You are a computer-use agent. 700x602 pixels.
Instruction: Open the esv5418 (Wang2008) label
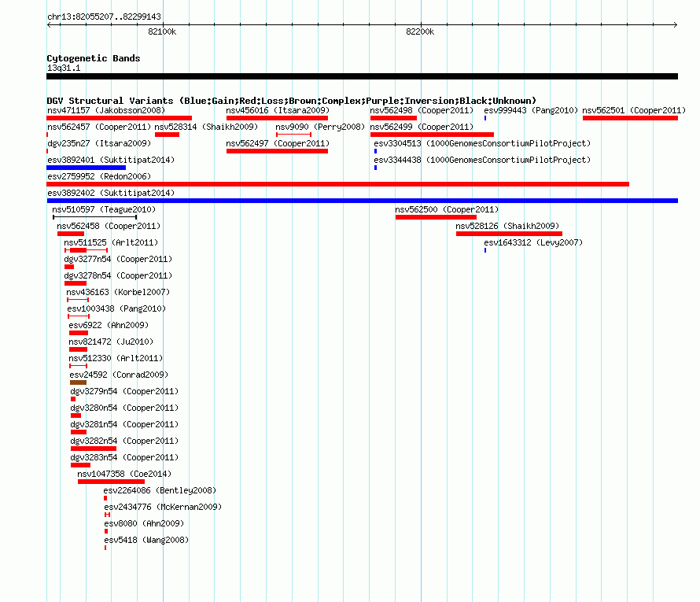[x=146, y=540]
